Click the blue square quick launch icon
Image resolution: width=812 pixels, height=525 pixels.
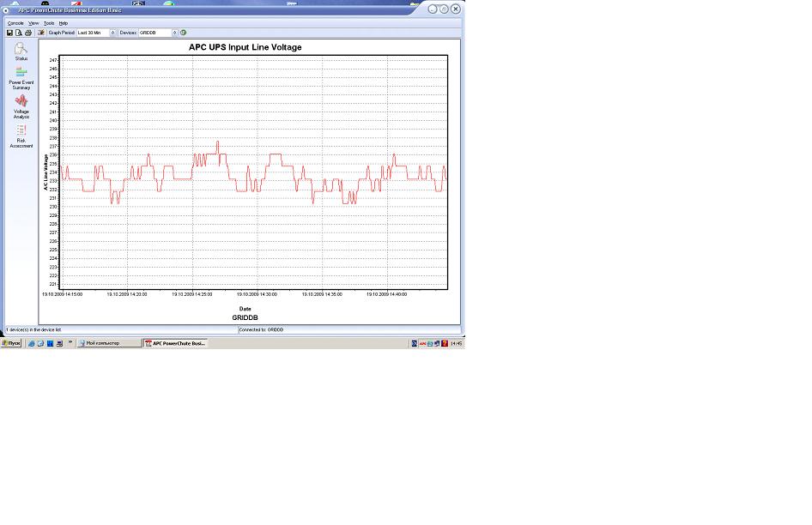click(x=51, y=343)
